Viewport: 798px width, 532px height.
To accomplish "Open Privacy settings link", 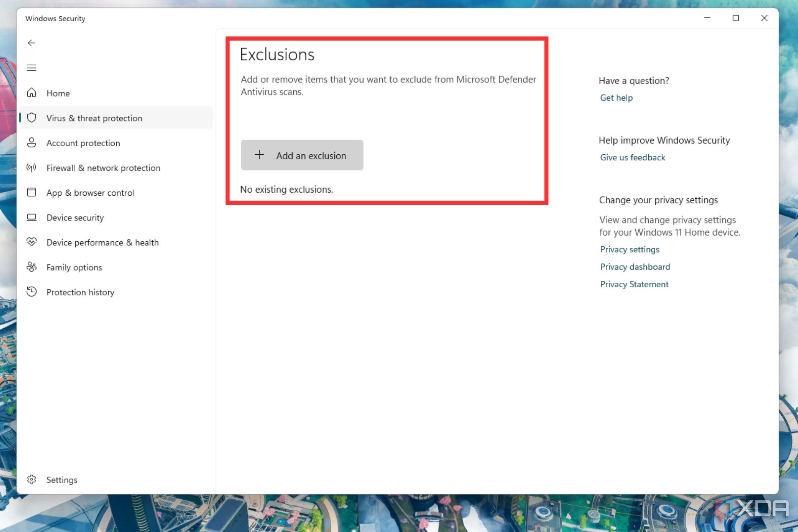I will [629, 249].
